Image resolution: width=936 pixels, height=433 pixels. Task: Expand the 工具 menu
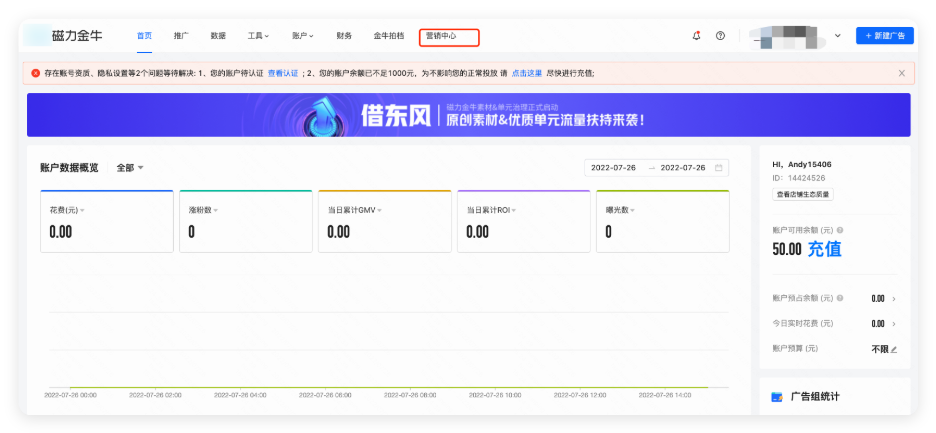258,36
